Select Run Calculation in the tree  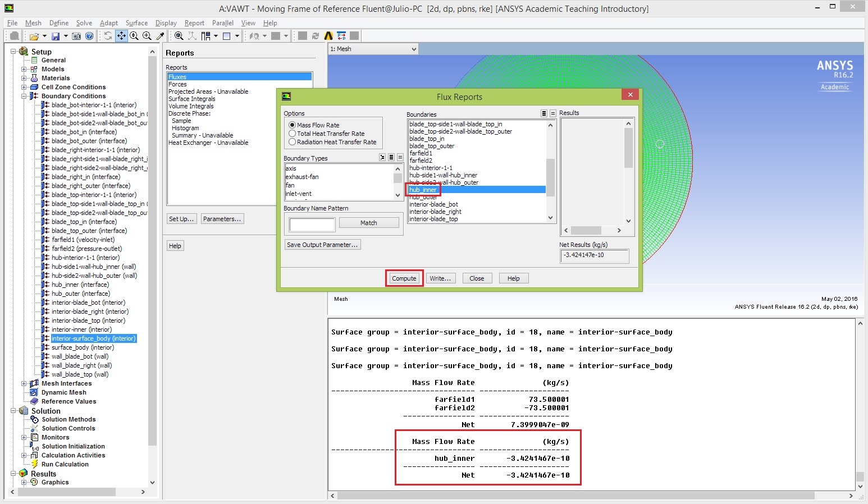[x=65, y=464]
